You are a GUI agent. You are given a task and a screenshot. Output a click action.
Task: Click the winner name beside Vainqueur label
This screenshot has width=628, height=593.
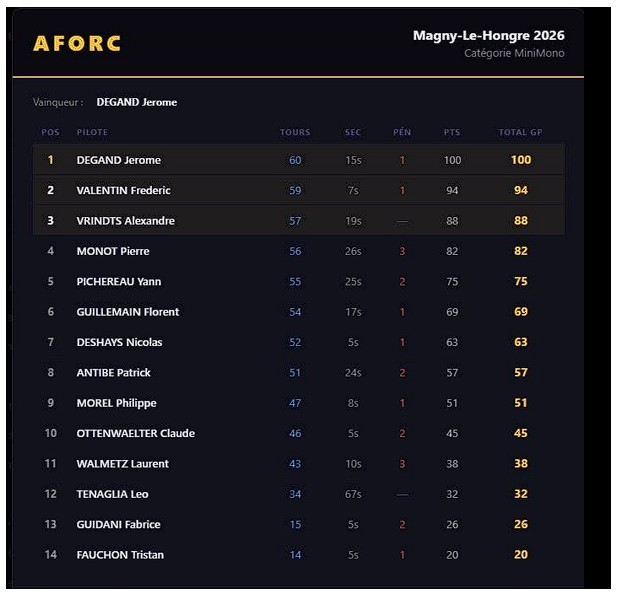click(x=137, y=102)
